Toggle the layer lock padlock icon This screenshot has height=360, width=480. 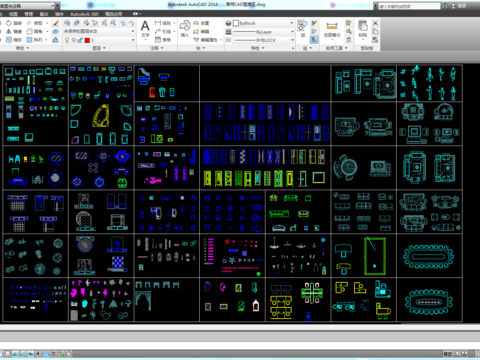[x=80, y=40]
